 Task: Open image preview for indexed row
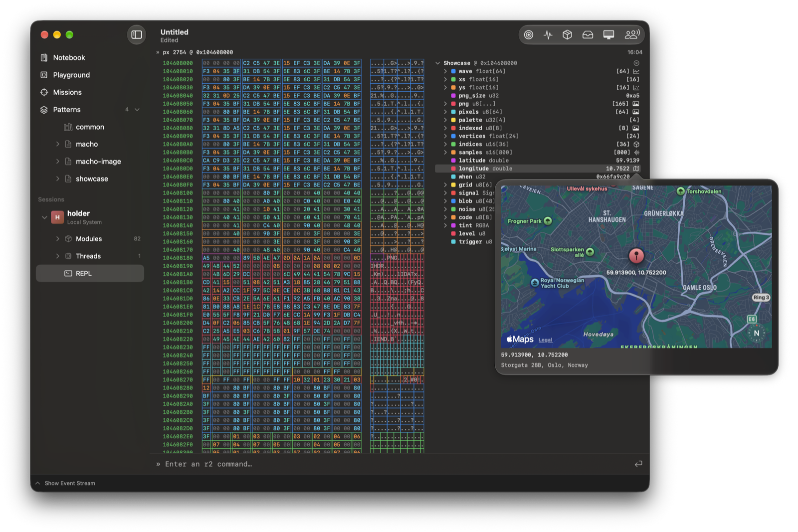click(636, 128)
